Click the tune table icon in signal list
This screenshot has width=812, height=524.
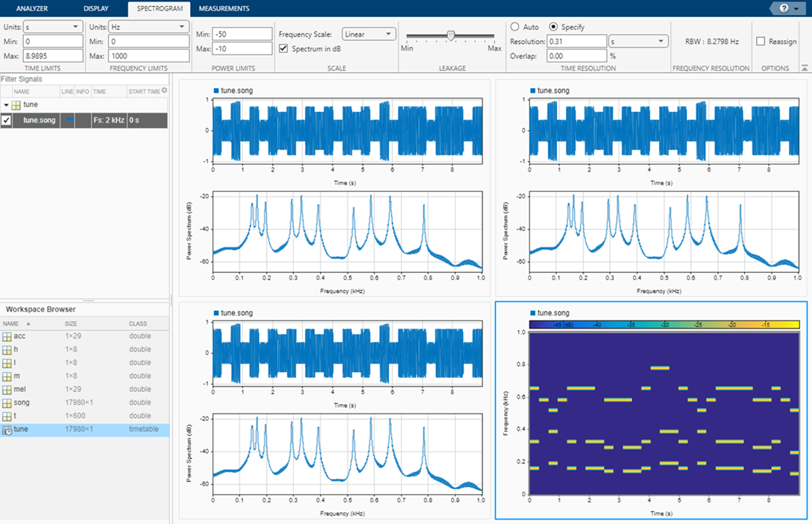pyautogui.click(x=16, y=105)
